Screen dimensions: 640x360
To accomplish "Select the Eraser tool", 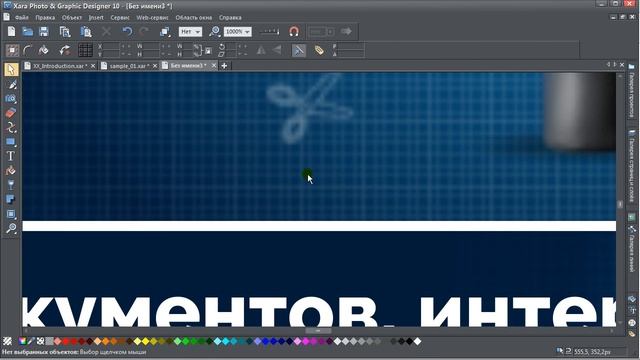I will coord(11,113).
